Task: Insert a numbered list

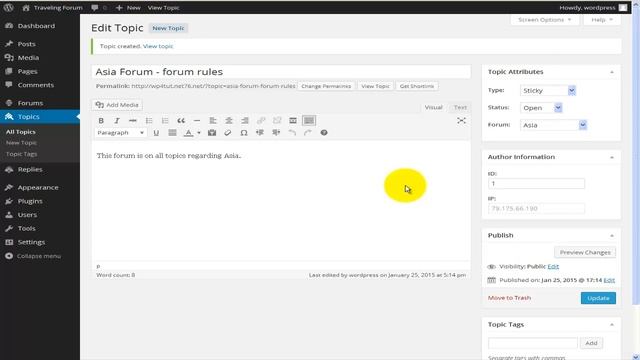Action: point(165,120)
